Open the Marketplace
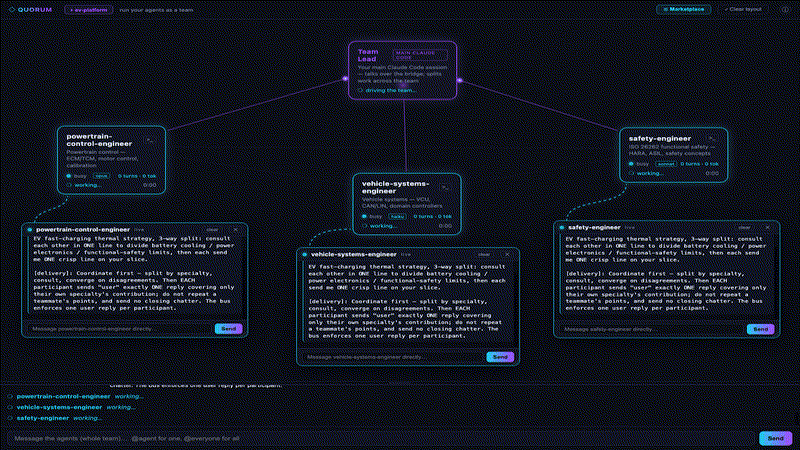The height and width of the screenshot is (450, 800). click(683, 9)
